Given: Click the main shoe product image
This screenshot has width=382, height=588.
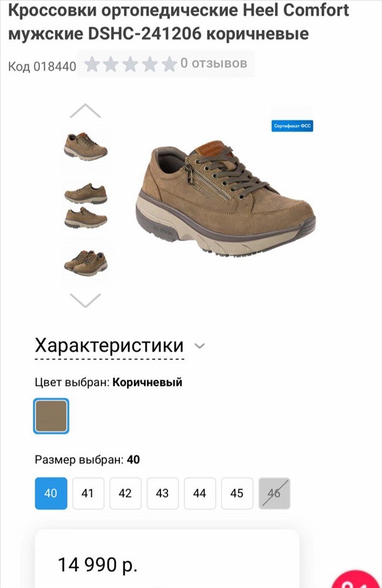Looking at the screenshot, I should click(x=225, y=198).
